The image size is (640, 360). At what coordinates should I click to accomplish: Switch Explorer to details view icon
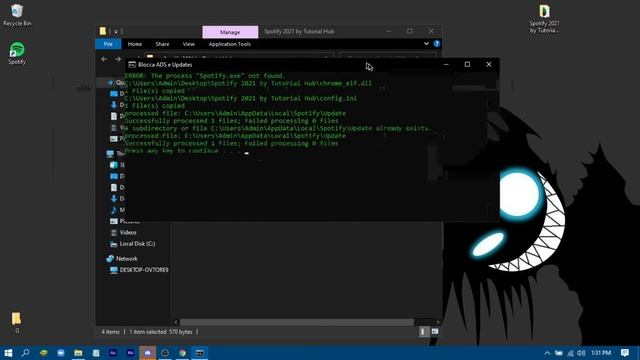pos(423,332)
